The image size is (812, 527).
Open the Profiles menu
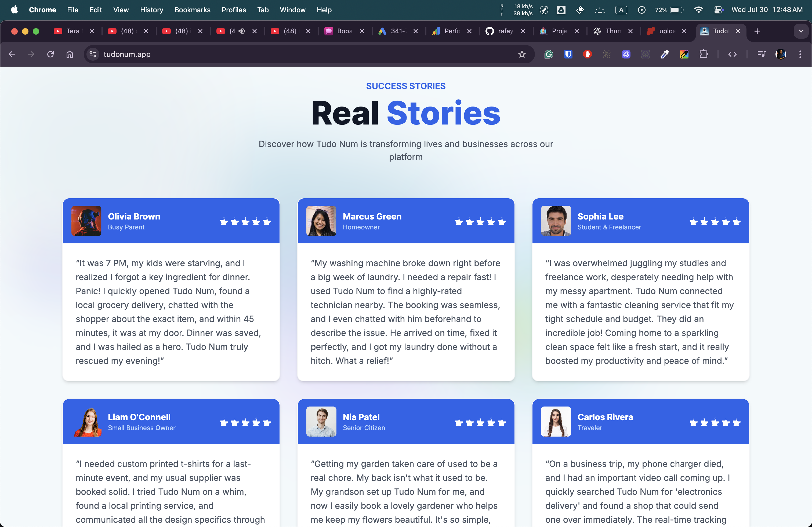point(234,10)
